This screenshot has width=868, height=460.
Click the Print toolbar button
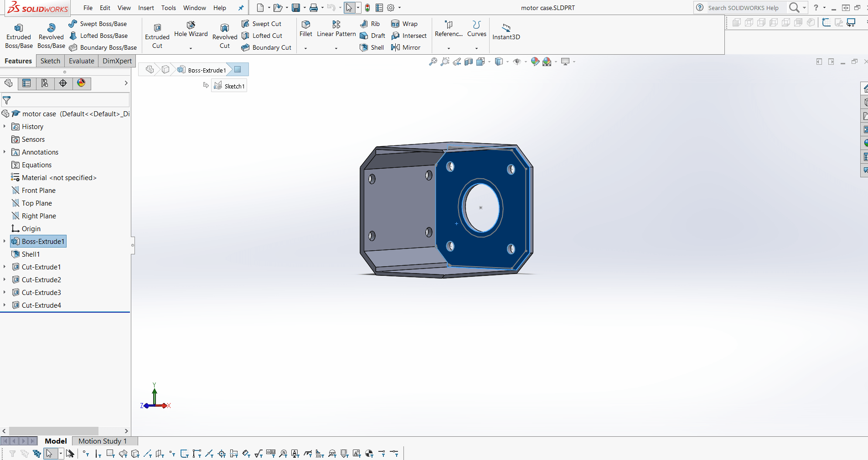[x=314, y=8]
